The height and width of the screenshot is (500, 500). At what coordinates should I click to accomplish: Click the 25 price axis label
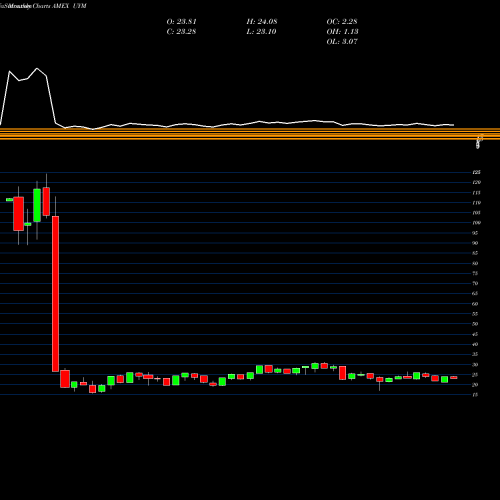tap(475, 375)
